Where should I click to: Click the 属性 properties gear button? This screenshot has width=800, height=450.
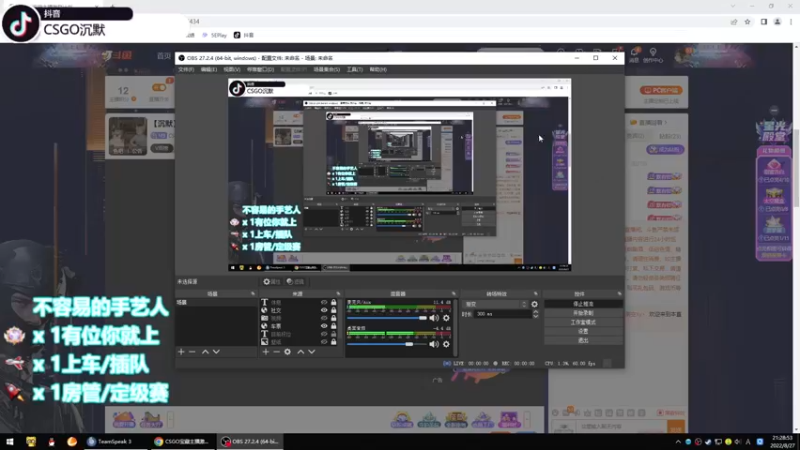(272, 282)
